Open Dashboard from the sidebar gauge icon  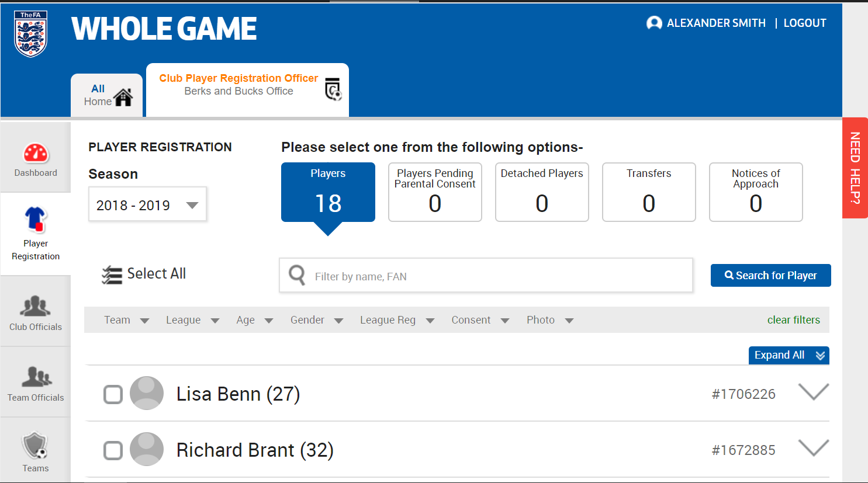coord(36,154)
